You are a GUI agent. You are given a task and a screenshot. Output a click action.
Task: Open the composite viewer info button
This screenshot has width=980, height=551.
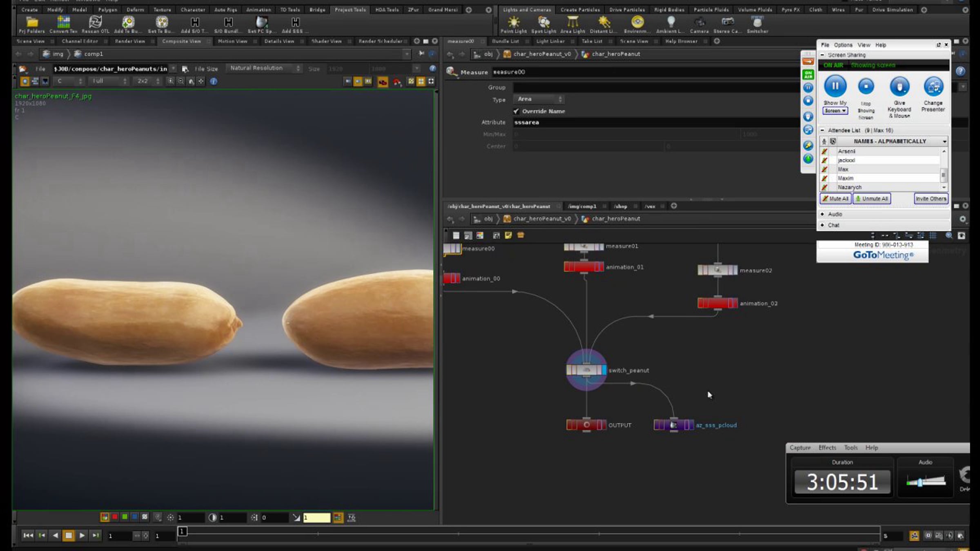click(214, 81)
